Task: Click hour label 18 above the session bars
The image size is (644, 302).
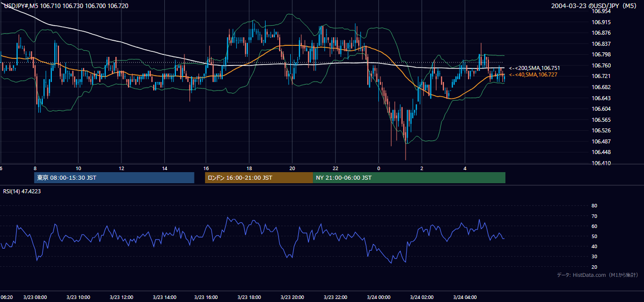Action: 249,168
